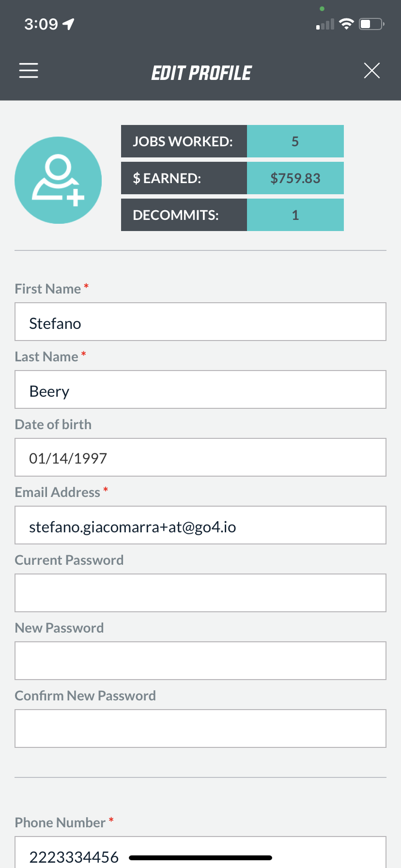Focus the New Password field

pos(200,661)
